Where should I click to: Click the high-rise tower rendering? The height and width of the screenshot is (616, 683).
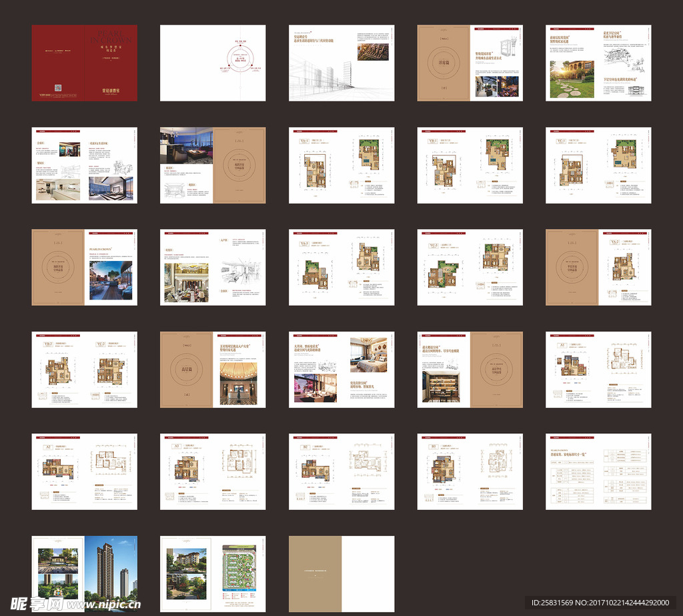(x=111, y=571)
